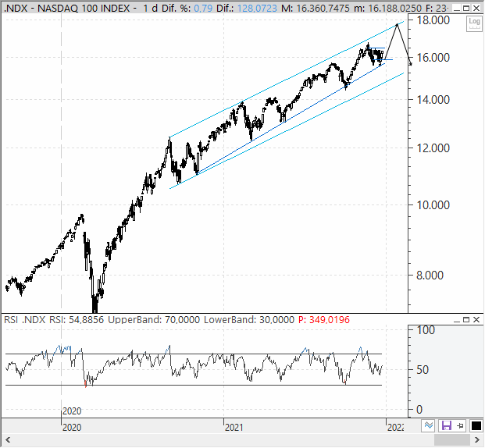The height and width of the screenshot is (448, 485).
Task: Click the Dif. % value 0,79
Action: (203, 8)
